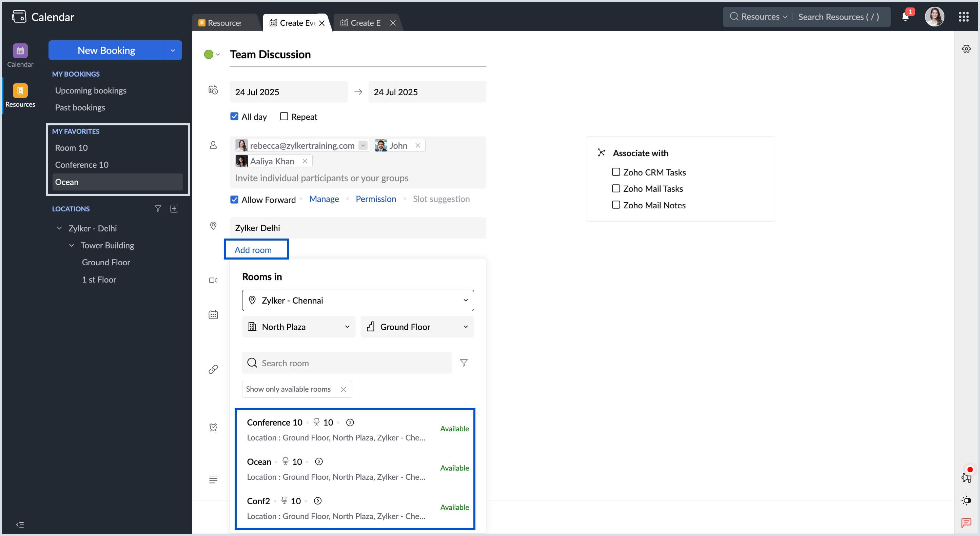This screenshot has height=536, width=980.
Task: Click the date and time icon
Action: pos(213,90)
